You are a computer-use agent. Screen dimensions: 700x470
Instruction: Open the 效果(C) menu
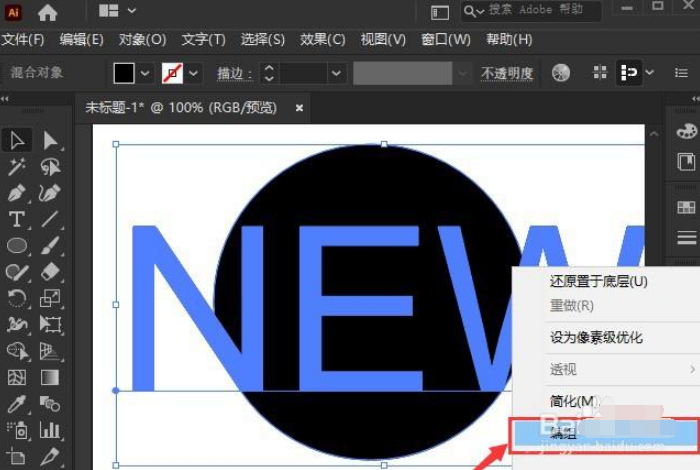click(x=322, y=40)
